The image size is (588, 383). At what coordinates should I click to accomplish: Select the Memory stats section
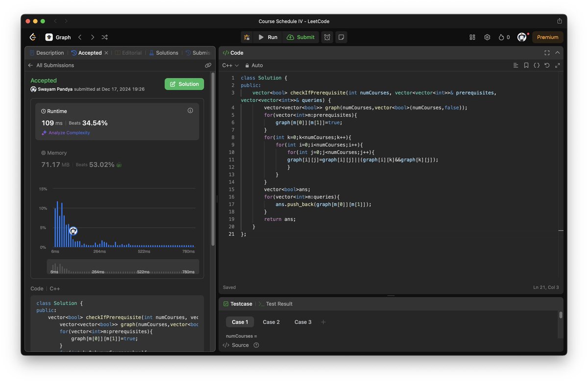[x=117, y=159]
